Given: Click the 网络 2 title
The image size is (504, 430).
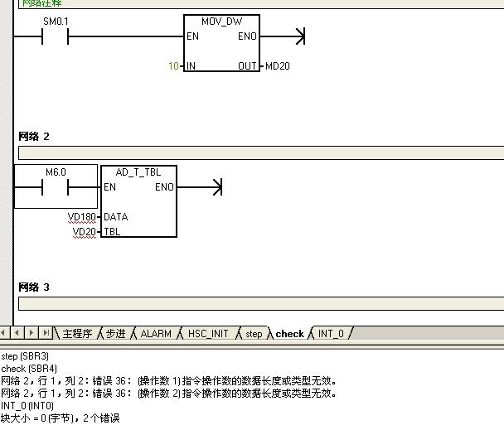Looking at the screenshot, I should click(34, 137).
